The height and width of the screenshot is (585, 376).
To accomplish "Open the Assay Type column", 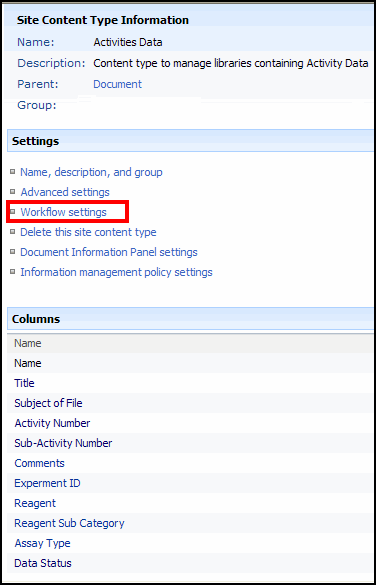I will [42, 543].
